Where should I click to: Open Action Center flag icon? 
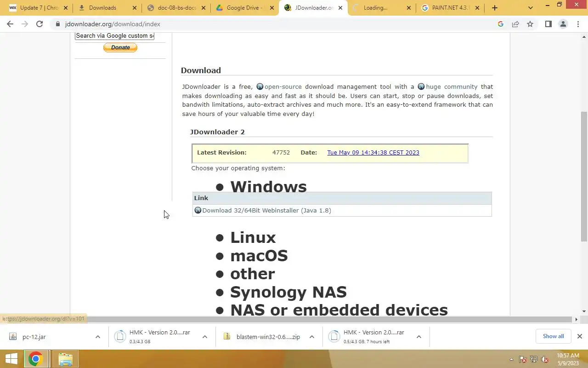click(523, 359)
